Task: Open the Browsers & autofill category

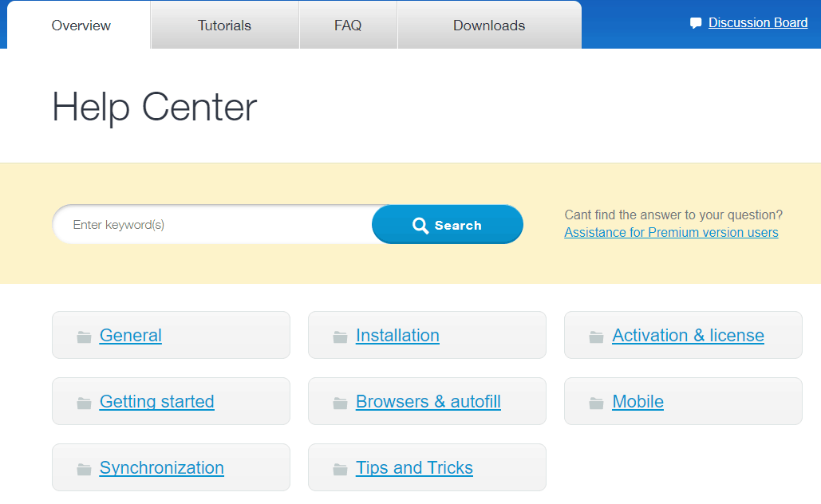Action: pos(428,402)
